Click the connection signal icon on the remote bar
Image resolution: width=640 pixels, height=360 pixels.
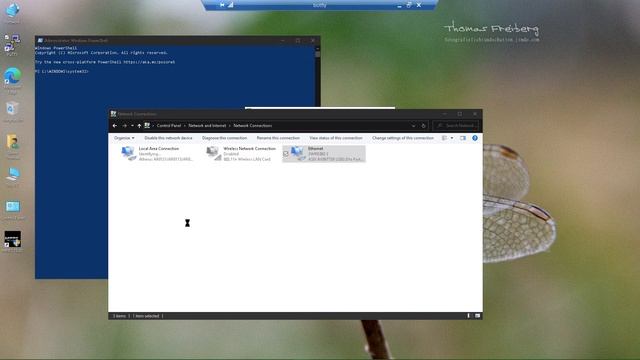[x=231, y=5]
